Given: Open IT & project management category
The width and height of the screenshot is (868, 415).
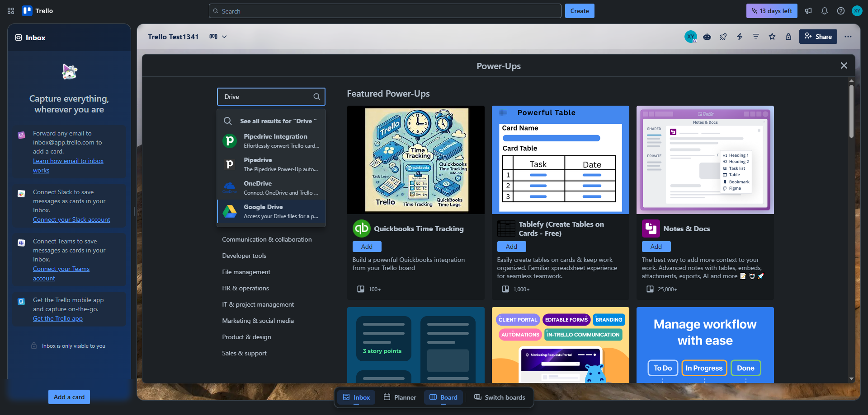Looking at the screenshot, I should 258,304.
